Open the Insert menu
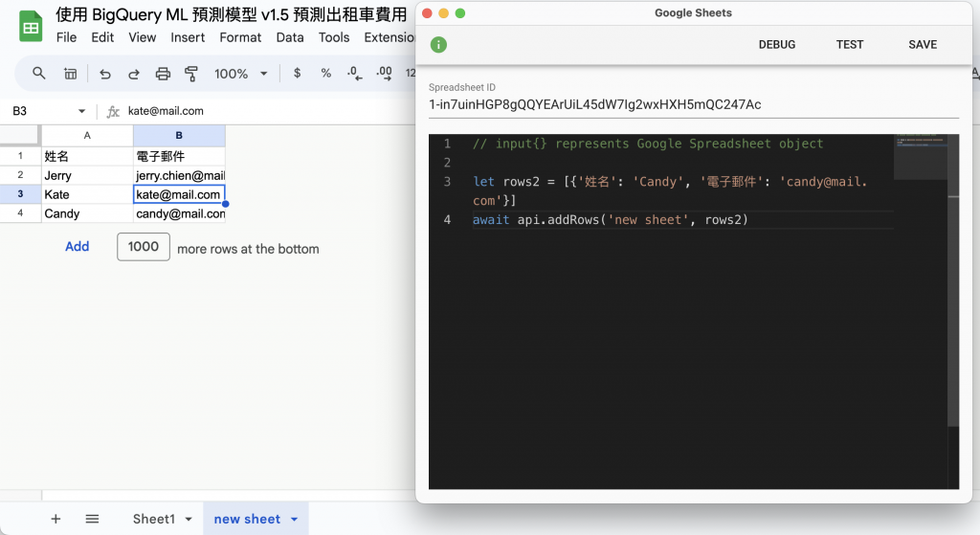The height and width of the screenshot is (535, 980). 188,37
